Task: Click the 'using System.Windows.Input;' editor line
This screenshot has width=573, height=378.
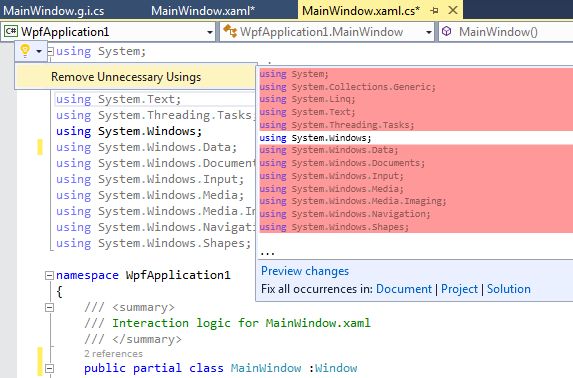Action: (150, 179)
